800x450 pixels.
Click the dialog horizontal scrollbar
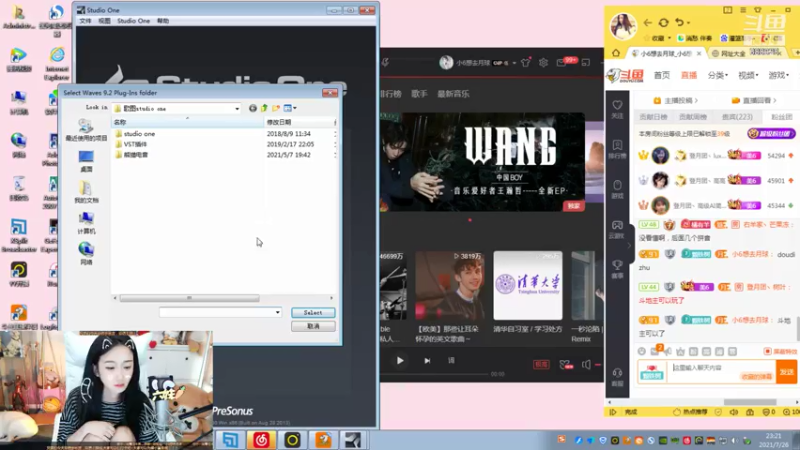[189, 298]
